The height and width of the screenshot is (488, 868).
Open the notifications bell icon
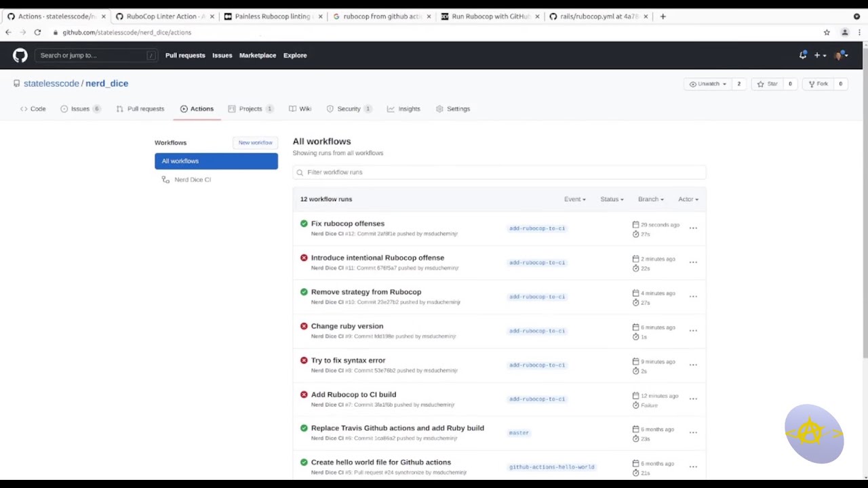[x=803, y=56]
